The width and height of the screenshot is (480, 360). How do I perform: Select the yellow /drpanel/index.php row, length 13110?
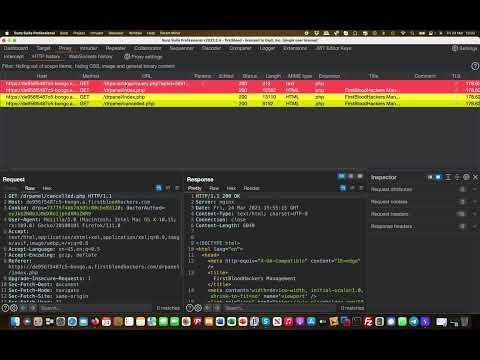tap(240, 97)
